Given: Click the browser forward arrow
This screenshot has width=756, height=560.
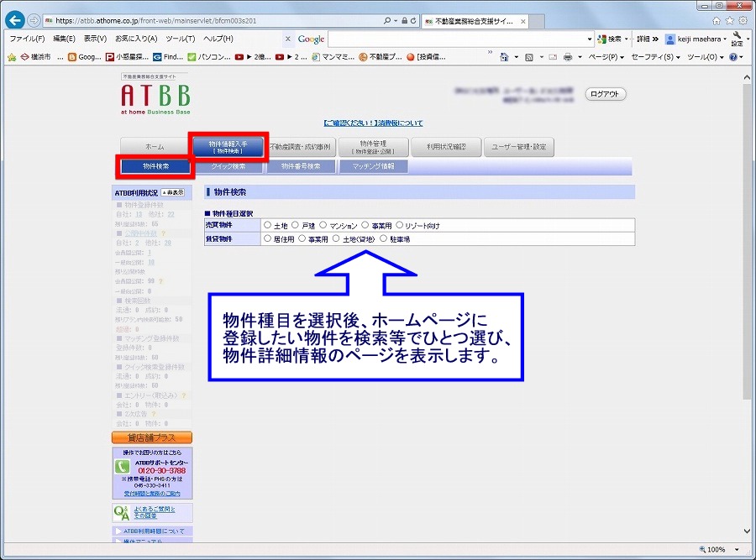Looking at the screenshot, I should [x=34, y=20].
